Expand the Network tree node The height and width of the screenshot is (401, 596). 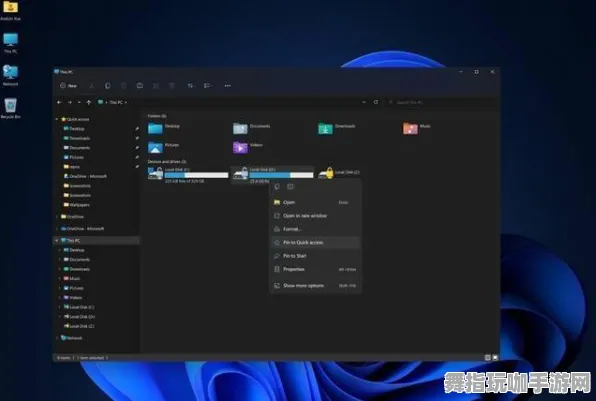pos(57,338)
